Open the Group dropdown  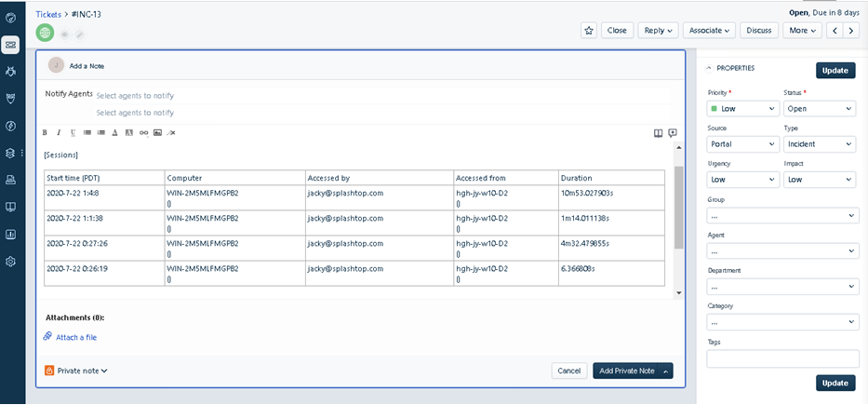782,215
